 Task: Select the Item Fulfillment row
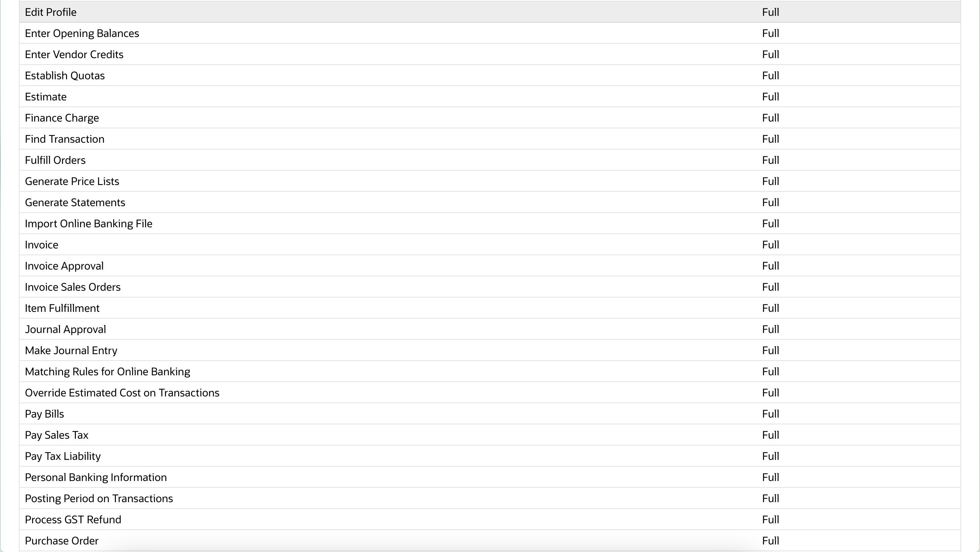click(x=62, y=308)
